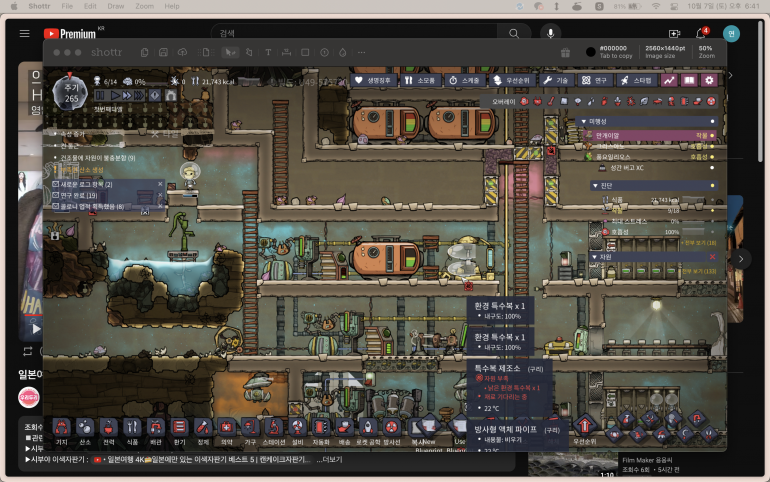
Task: Open the Furniture (가구) build category
Action: tap(250, 428)
